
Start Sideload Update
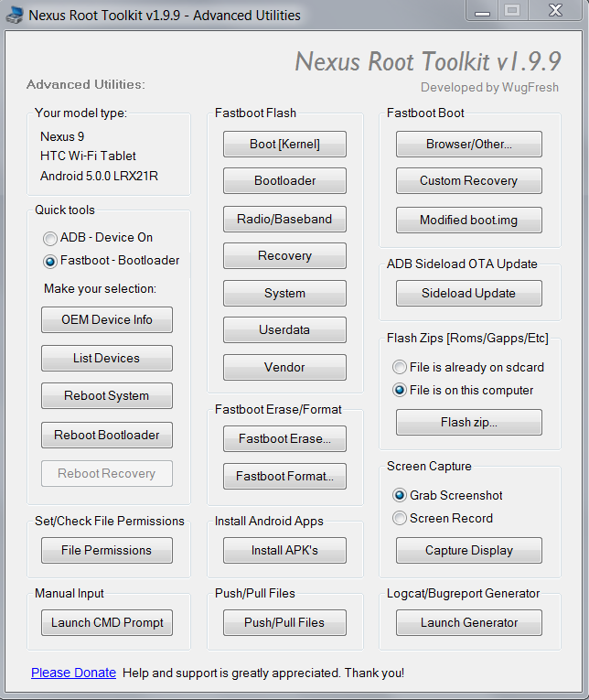[468, 293]
